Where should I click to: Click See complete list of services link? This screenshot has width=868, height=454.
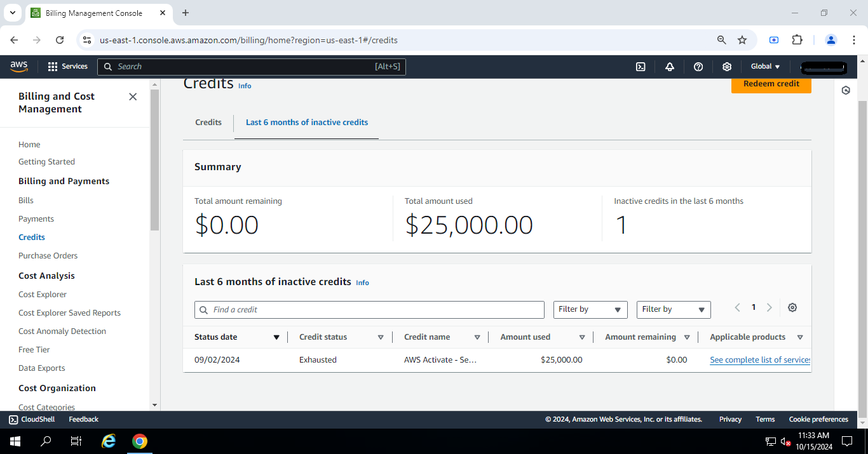pos(760,360)
